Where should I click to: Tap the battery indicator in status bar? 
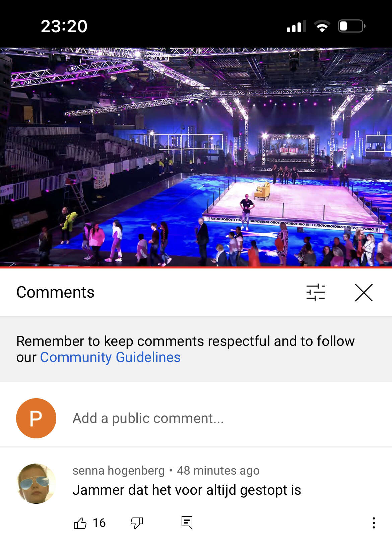351,26
